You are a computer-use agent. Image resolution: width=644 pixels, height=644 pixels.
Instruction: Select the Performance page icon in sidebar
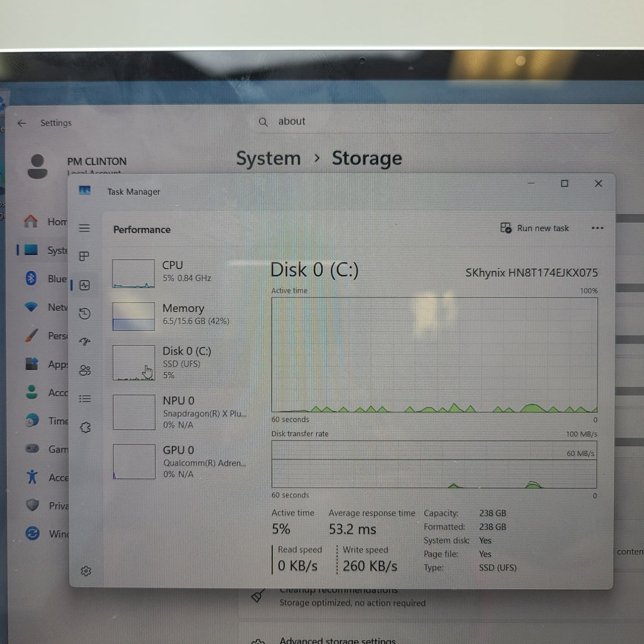point(85,285)
